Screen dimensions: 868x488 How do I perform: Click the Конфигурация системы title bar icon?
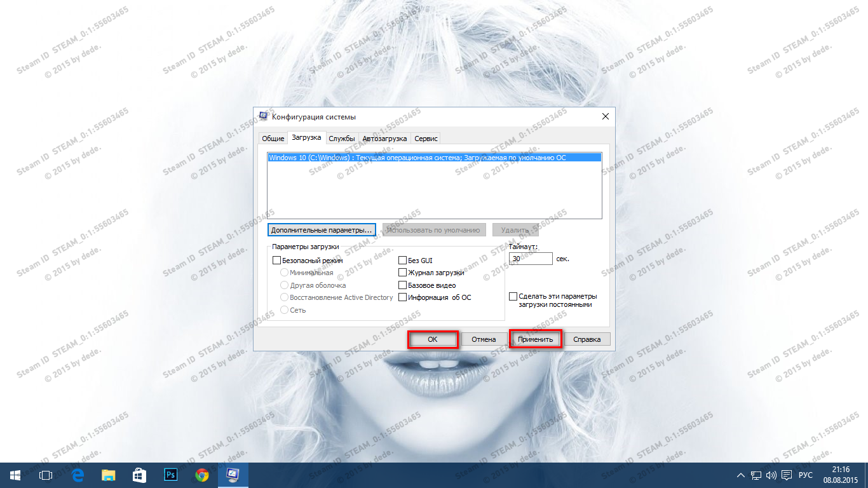(x=264, y=117)
